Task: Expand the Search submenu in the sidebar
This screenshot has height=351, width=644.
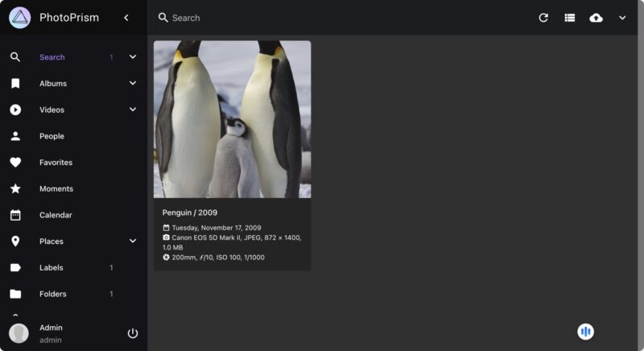Action: pos(133,57)
